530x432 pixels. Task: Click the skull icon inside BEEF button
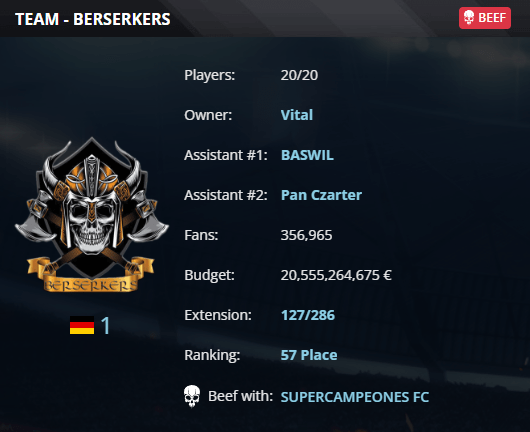click(469, 18)
